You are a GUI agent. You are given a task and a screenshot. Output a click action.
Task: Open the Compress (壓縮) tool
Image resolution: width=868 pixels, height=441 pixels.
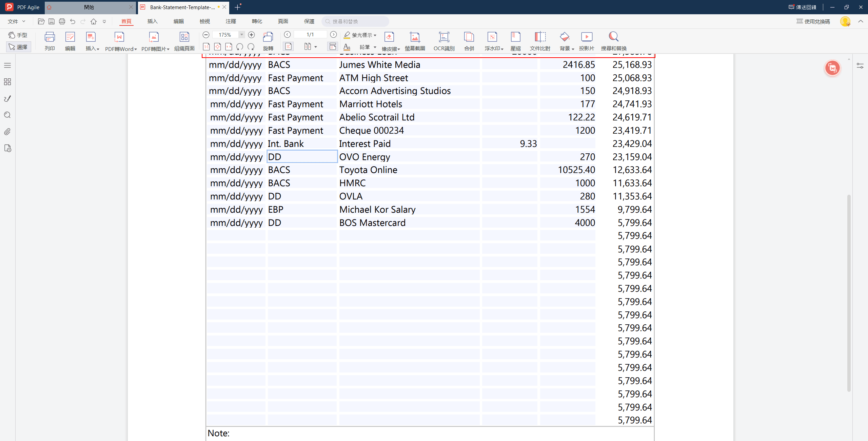[x=515, y=41]
